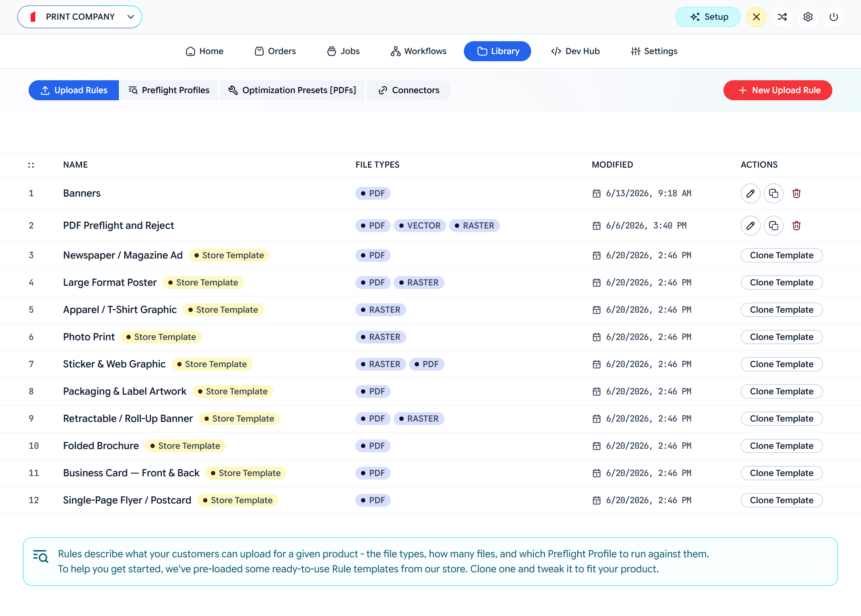Delete the PDF Preflight and Reject rule

(x=796, y=226)
